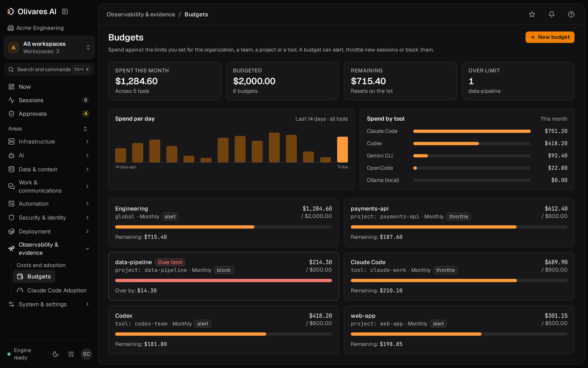
Task: Go to Approvals in the sidebar
Action: 49,114
